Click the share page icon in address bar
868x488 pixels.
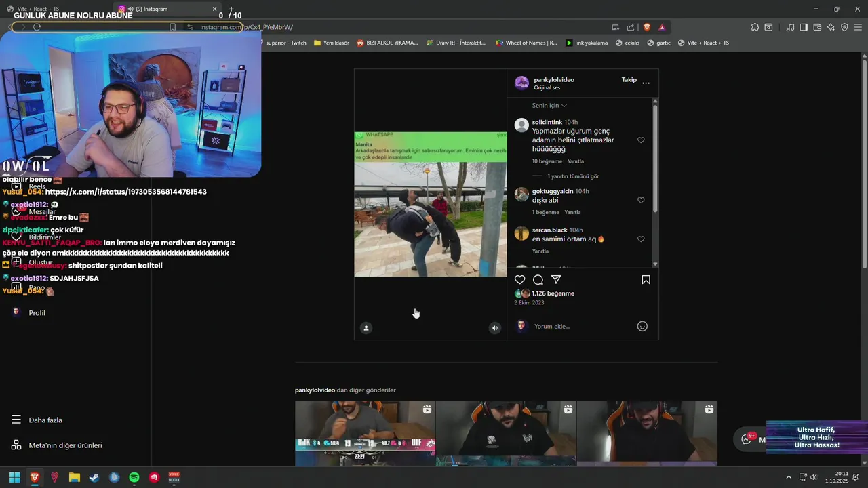631,27
